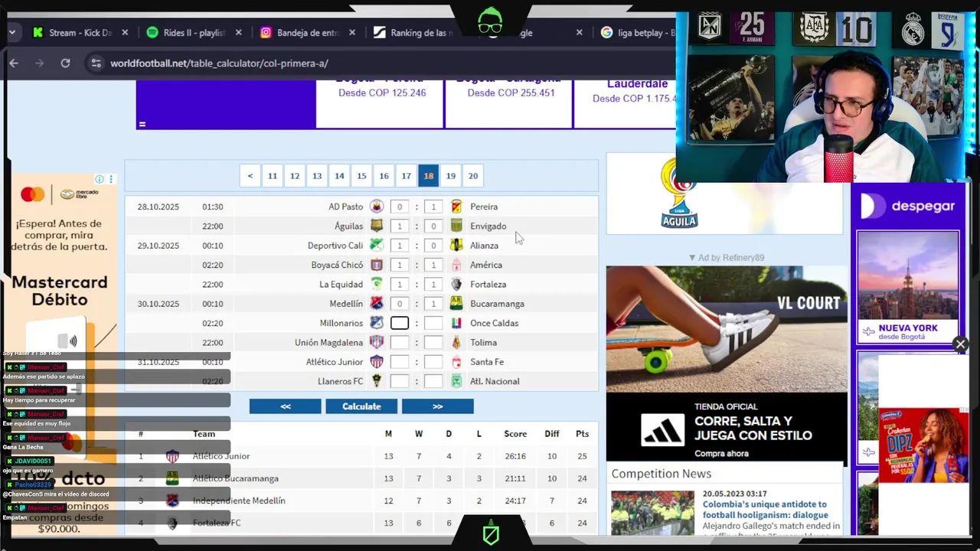Go to matchday 15
Screen dimensions: 980x551
click(x=361, y=176)
